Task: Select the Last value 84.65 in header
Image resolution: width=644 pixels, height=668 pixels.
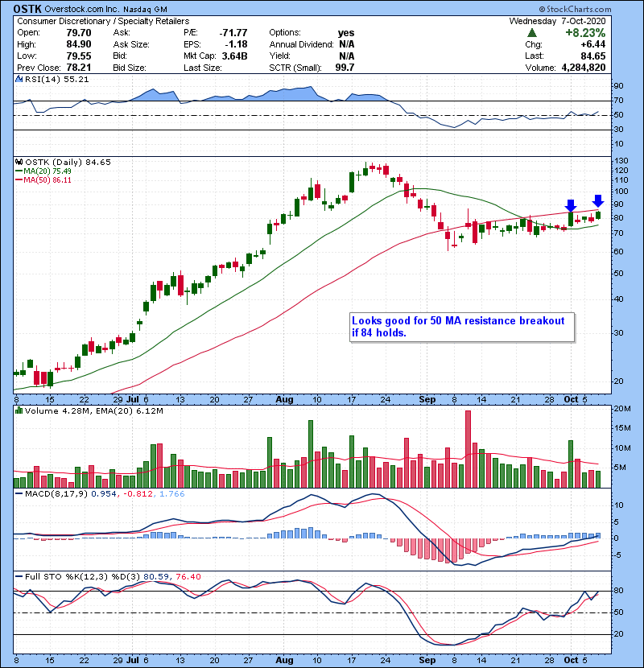Action: [592, 56]
